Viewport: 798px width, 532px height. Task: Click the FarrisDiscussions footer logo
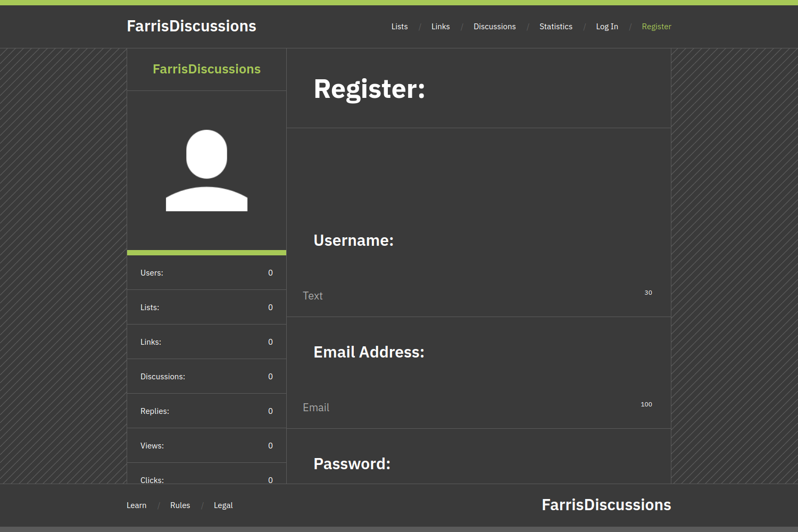pyautogui.click(x=606, y=505)
